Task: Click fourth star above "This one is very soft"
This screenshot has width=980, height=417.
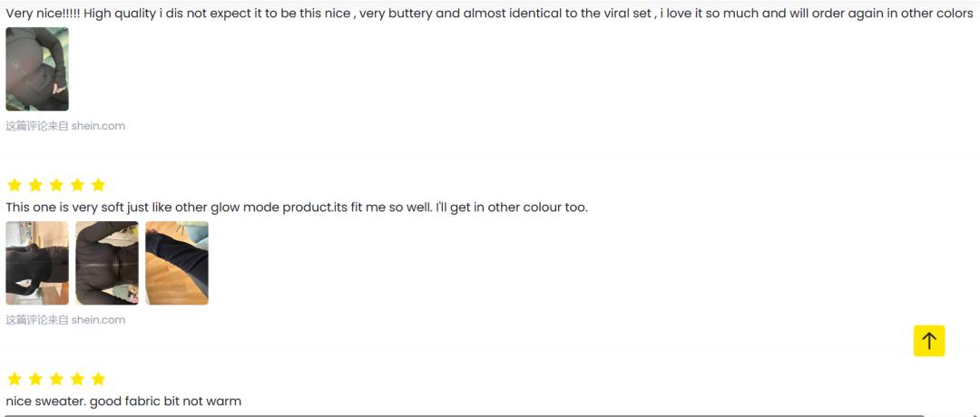Action: [x=77, y=185]
